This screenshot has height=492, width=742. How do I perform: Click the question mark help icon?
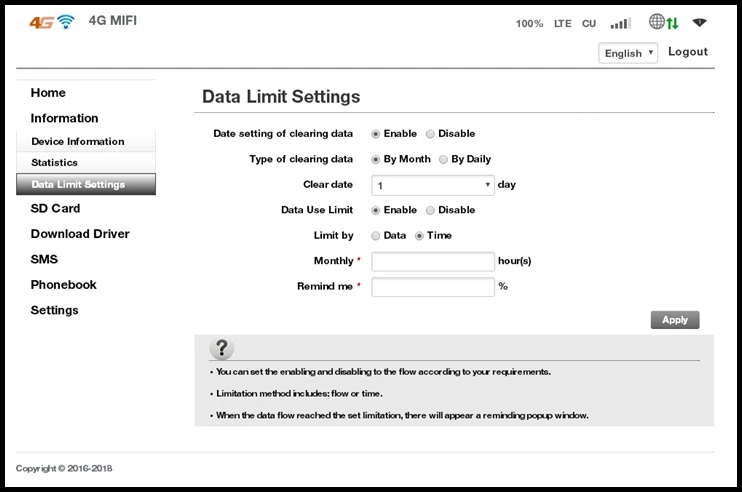[x=223, y=348]
